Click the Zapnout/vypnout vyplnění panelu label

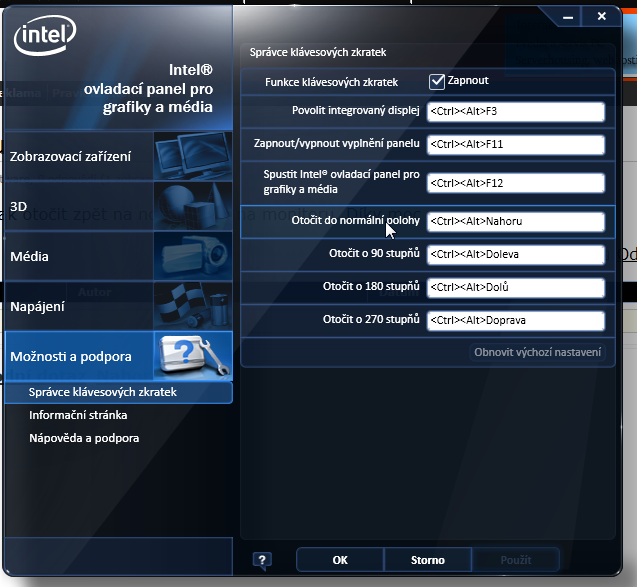[x=336, y=143]
